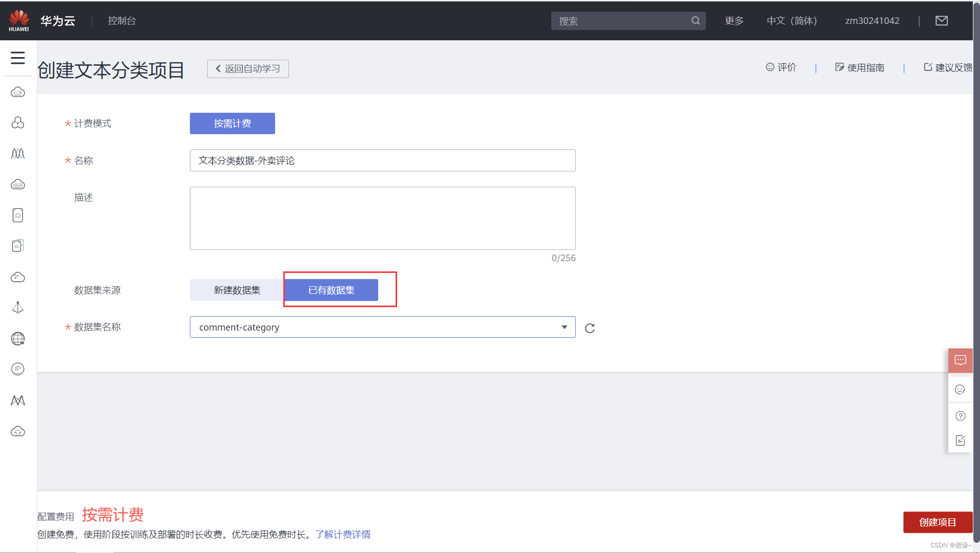Image resolution: width=980 pixels, height=553 pixels.
Task: Click the search magnifier icon
Action: [695, 21]
